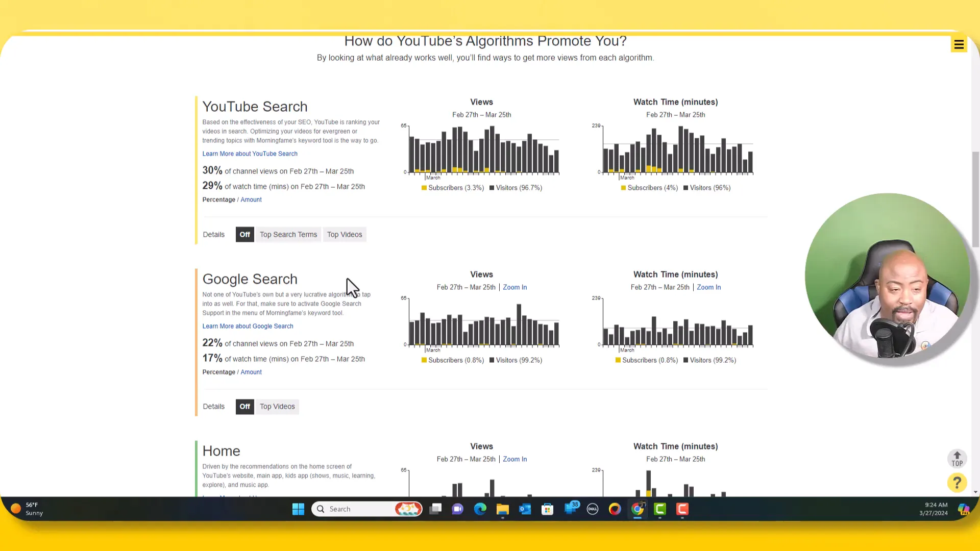Open the yellow question mark help icon

[x=957, y=483]
